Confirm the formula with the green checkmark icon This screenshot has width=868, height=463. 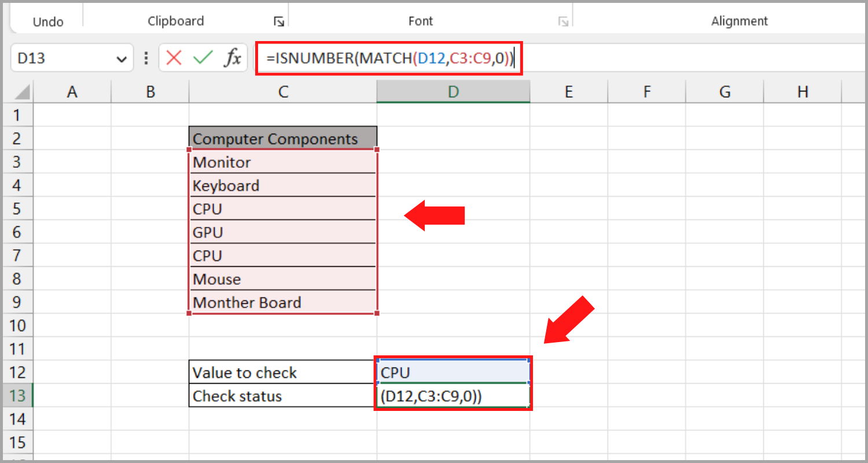point(204,58)
